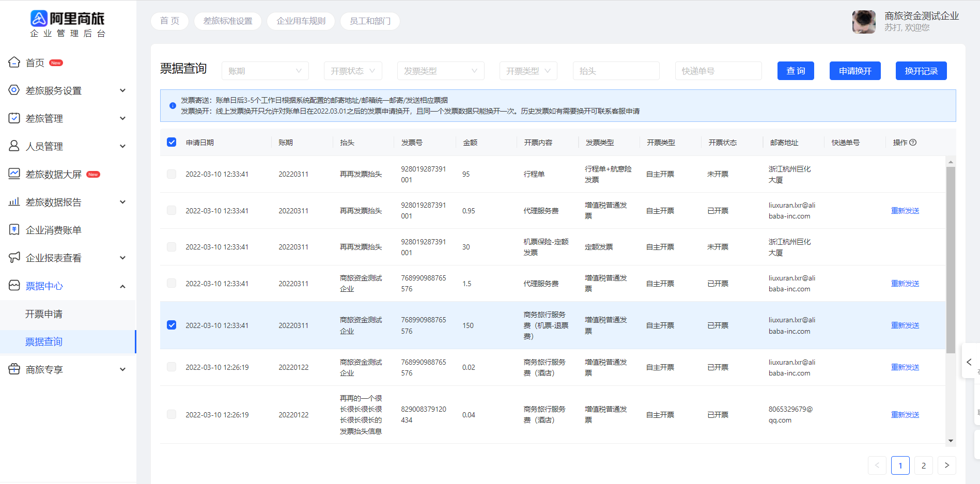Viewport: 980px width, 484px height.
Task: Click the 企业消费账单 bill icon
Action: [14, 230]
